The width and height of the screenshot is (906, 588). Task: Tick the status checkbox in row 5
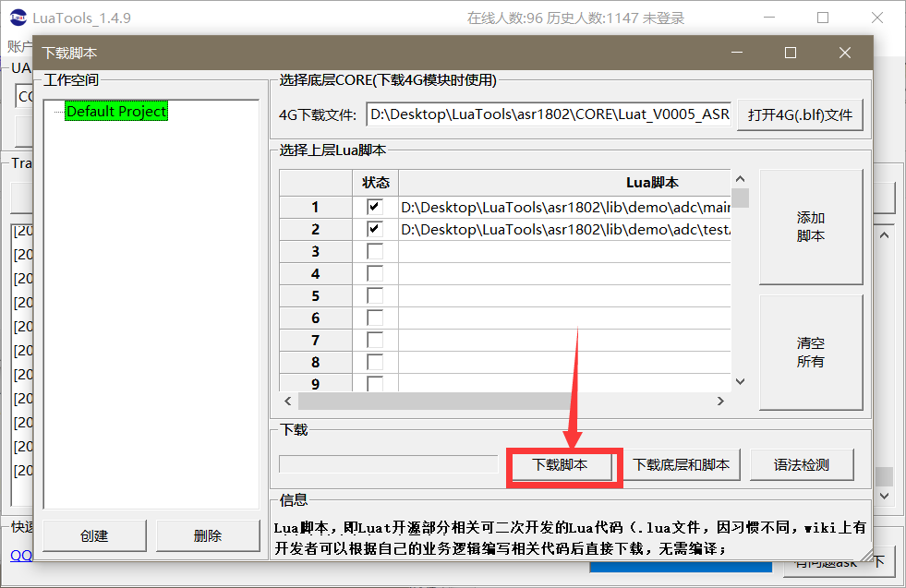click(x=375, y=295)
